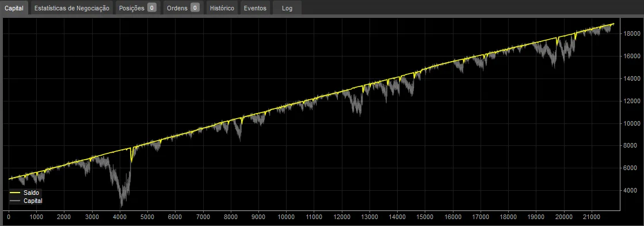Click the 7000 label on horizontal axis
The width and height of the screenshot is (644, 226).
coord(203,217)
